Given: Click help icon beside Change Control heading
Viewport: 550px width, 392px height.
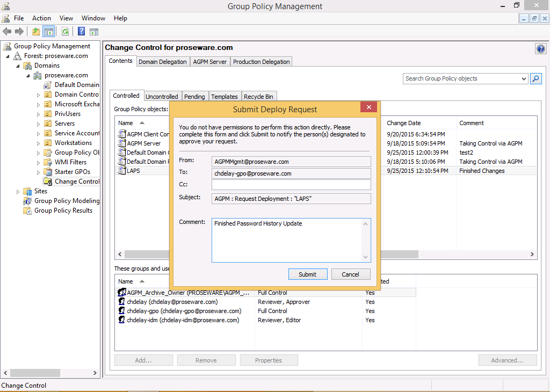Looking at the screenshot, I should [540, 49].
